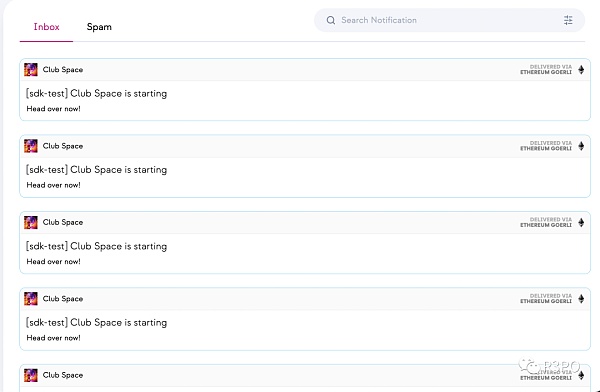600x392 pixels.
Task: Open the Spam tab
Action: 99,27
